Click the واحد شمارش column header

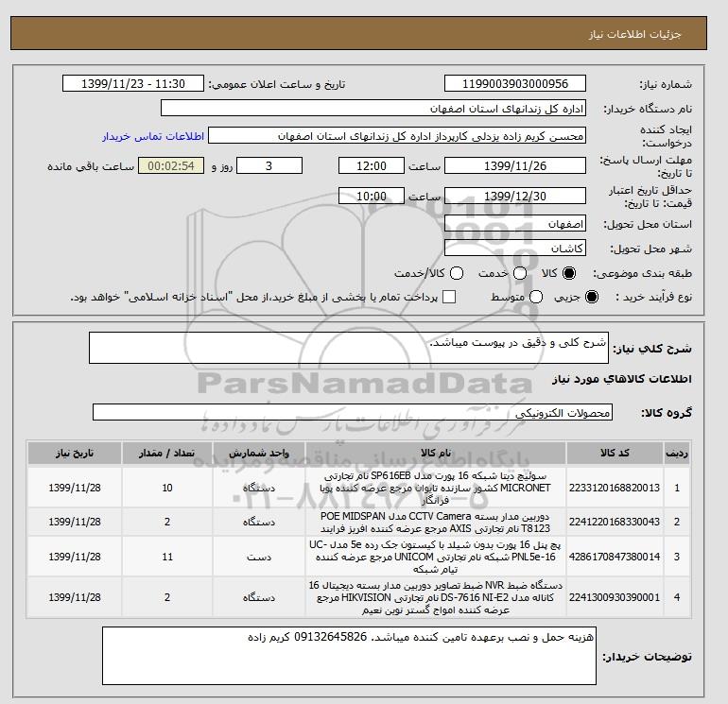(259, 453)
